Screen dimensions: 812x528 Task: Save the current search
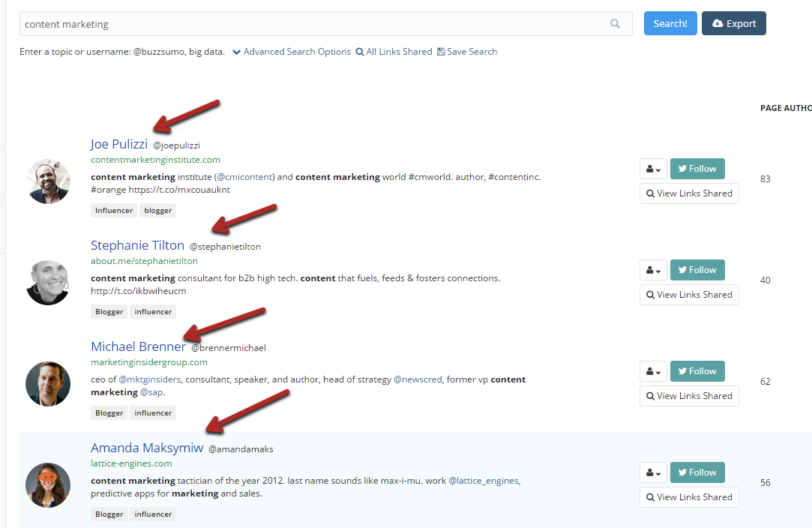point(467,52)
